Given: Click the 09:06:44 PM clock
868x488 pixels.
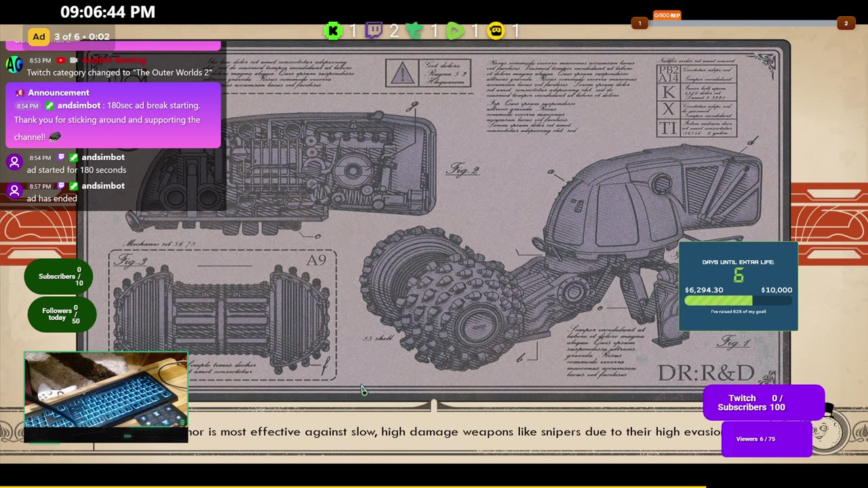Looking at the screenshot, I should click(x=108, y=12).
